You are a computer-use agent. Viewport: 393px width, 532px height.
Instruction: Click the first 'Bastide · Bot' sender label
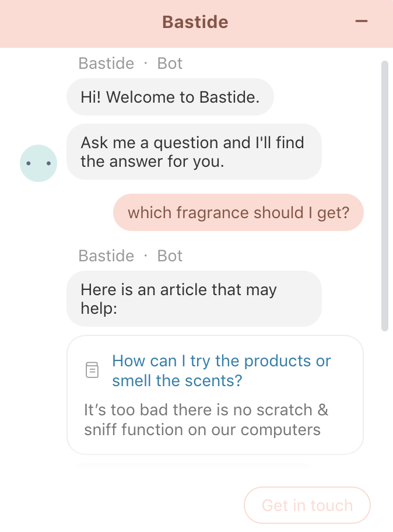131,64
